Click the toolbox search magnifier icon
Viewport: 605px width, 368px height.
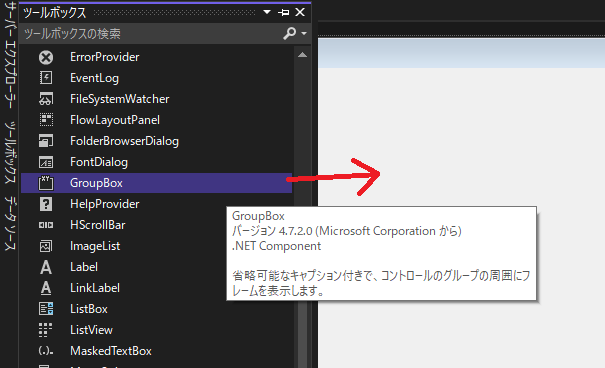tap(289, 34)
